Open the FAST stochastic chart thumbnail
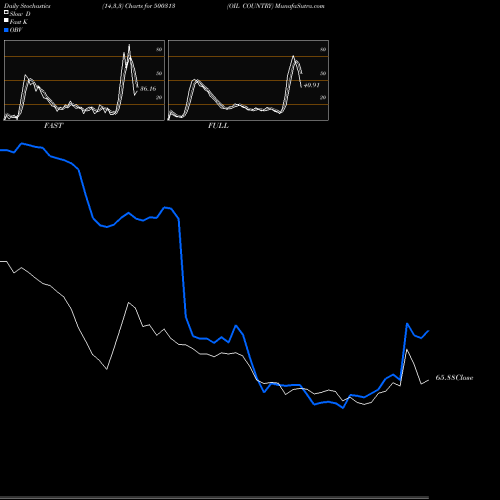The height and width of the screenshot is (500, 500). click(84, 80)
